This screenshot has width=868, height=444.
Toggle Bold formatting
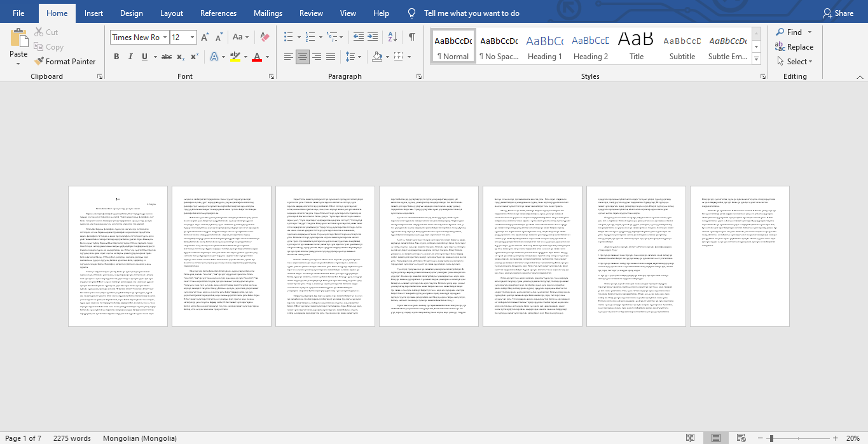tap(116, 57)
